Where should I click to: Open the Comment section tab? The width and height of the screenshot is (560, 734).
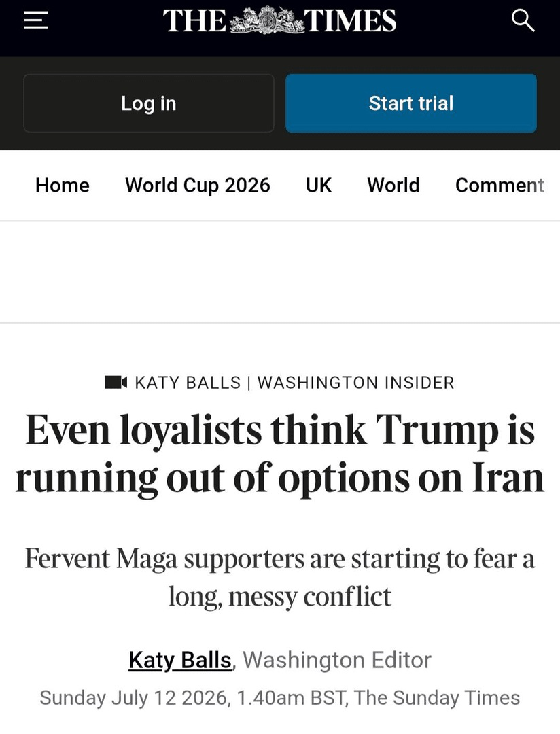500,186
